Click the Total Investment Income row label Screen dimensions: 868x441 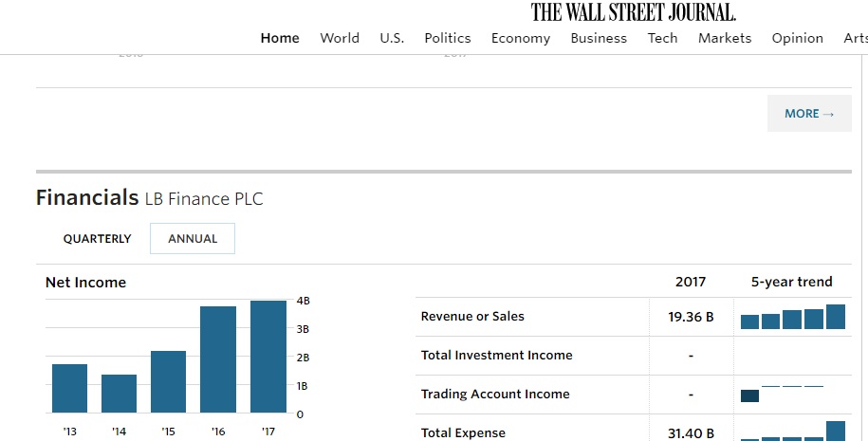496,356
